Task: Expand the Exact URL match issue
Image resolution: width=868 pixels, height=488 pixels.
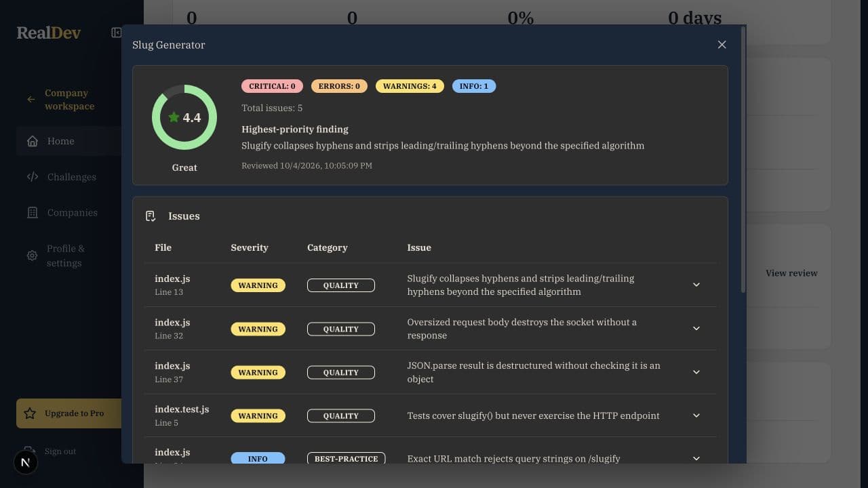Action: [x=696, y=459]
